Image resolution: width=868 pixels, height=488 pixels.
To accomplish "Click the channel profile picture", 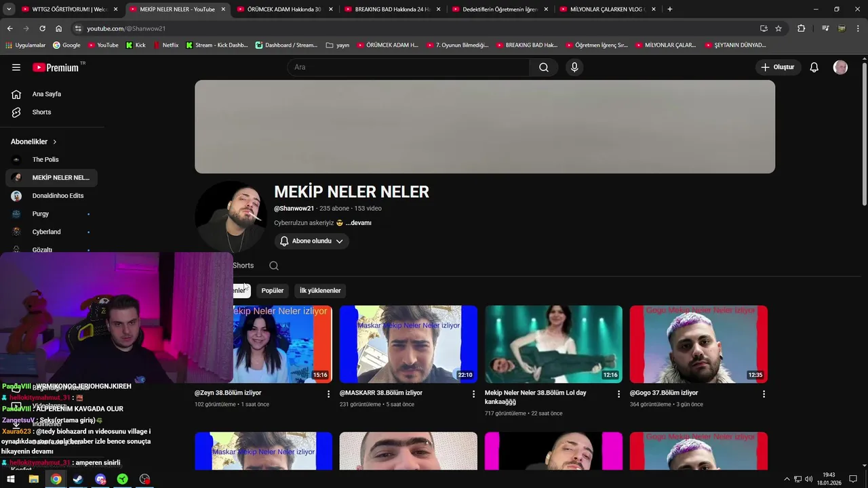I will (231, 216).
